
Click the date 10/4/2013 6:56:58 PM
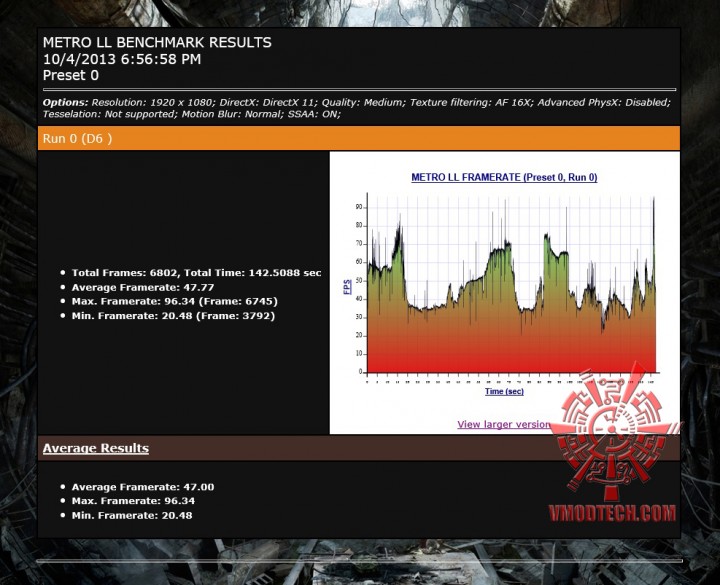point(122,59)
